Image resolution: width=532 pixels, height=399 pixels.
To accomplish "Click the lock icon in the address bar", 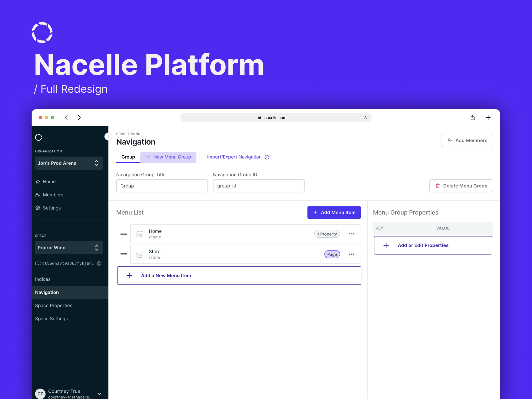I will click(x=259, y=117).
